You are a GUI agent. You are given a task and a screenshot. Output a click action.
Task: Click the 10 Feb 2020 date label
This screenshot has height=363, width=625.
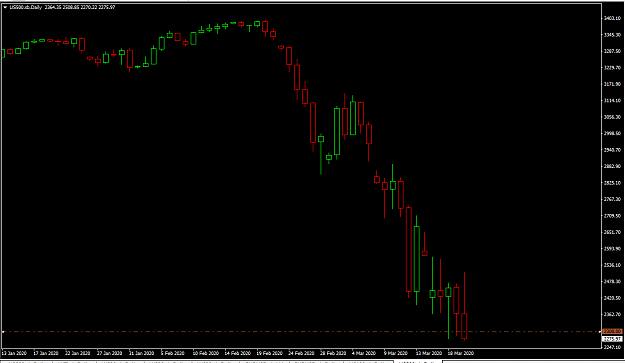(206, 353)
